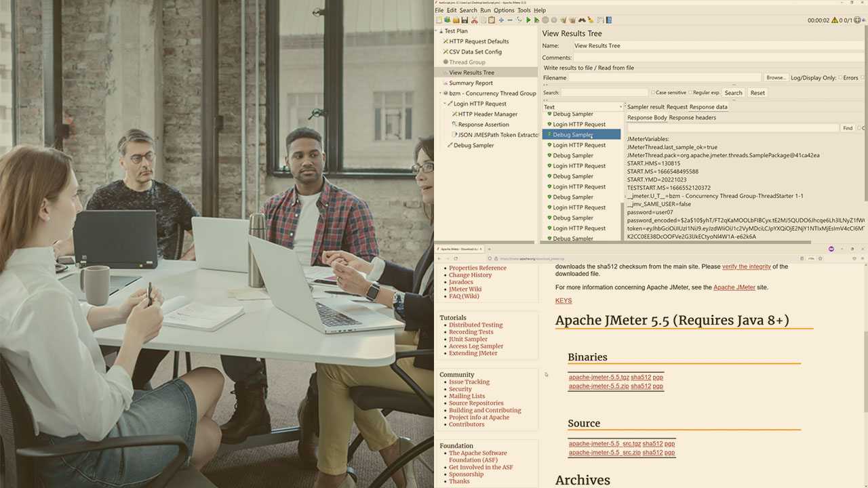Enable the Regular exp. checkbox
Viewport: 868px width, 488px height.
click(690, 93)
